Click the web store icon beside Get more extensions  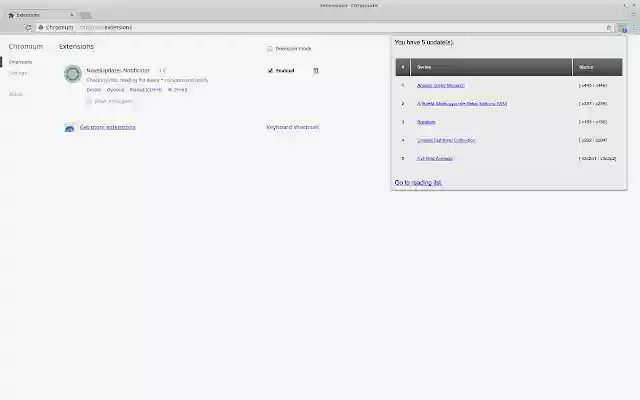click(x=69, y=128)
